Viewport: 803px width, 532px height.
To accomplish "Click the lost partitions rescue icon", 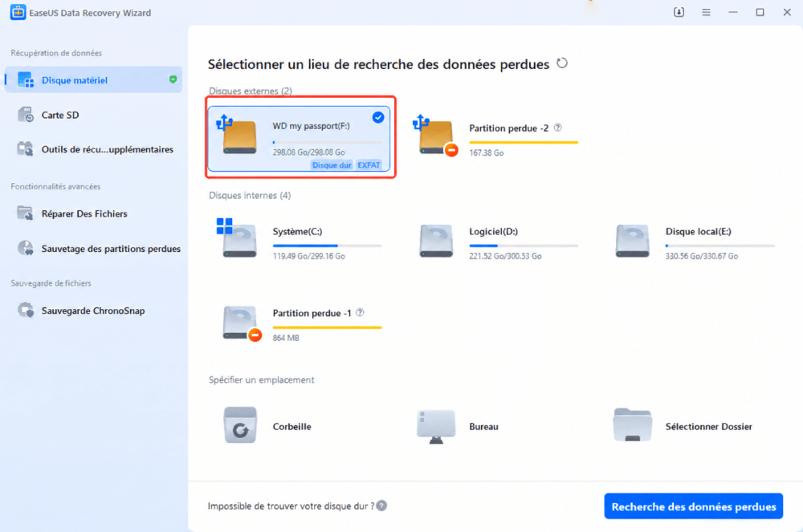I will pyautogui.click(x=25, y=248).
